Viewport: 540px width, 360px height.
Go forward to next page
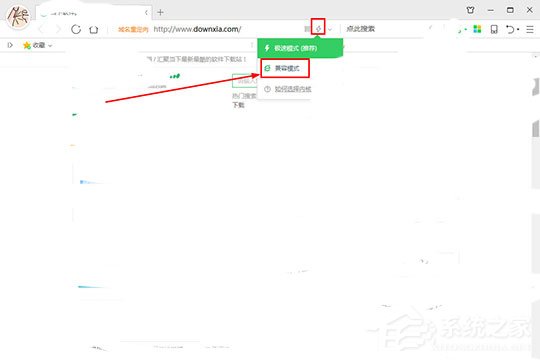tap(58, 29)
